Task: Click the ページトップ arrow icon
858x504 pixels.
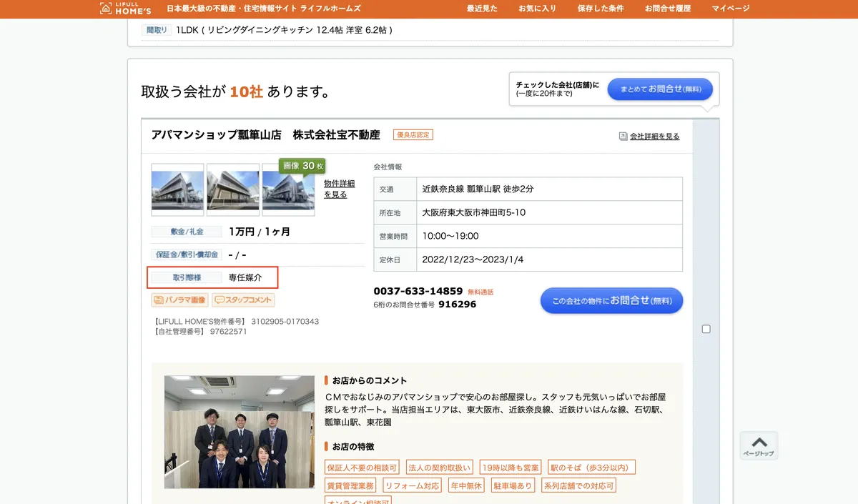Action: pos(759,445)
